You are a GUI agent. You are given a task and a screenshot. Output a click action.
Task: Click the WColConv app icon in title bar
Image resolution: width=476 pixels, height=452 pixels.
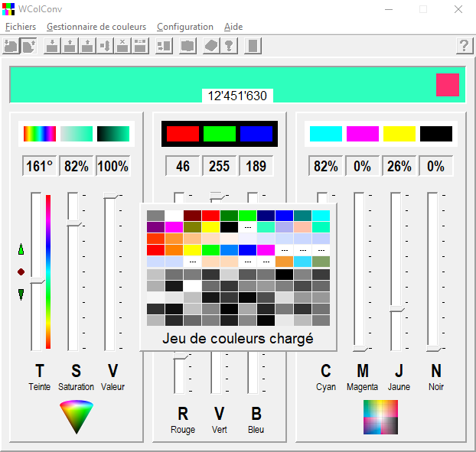coord(8,9)
